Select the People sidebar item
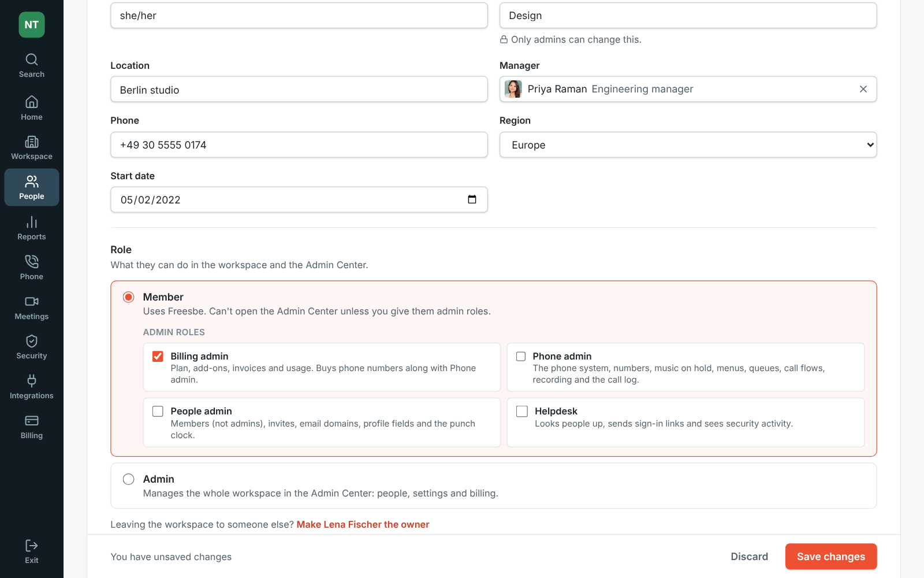The image size is (924, 578). click(32, 187)
